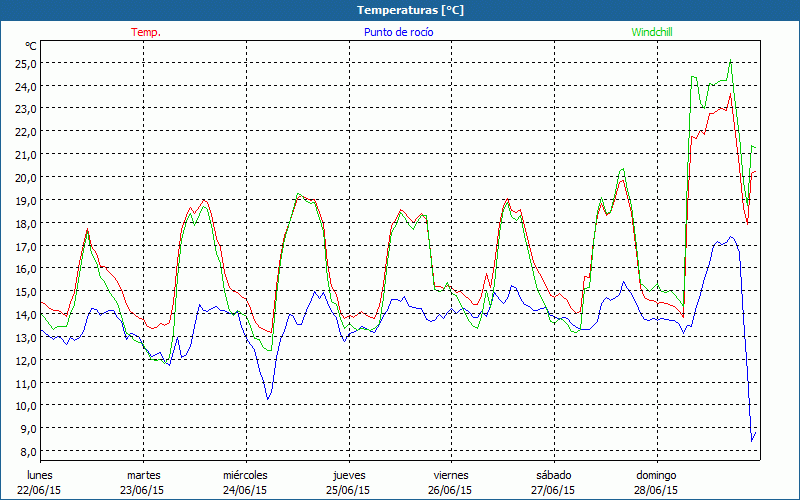Click the 22/06/15 date label
Viewport: 800px width, 500px height.
coord(41,490)
